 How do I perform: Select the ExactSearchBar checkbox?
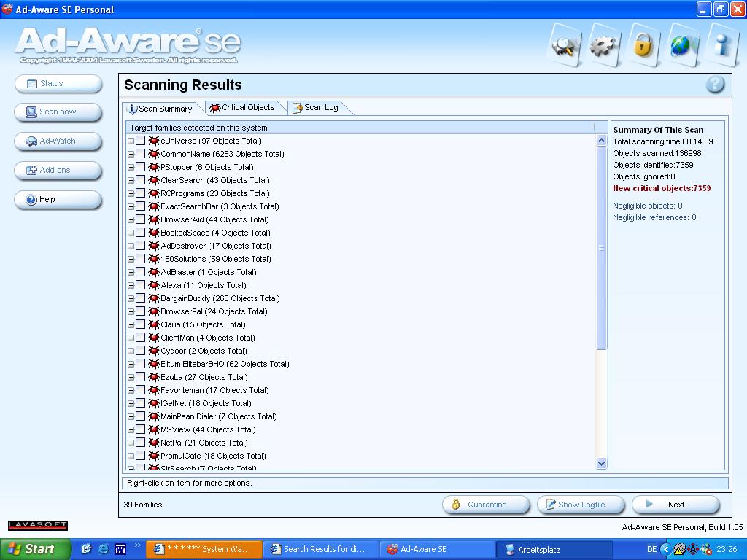tap(140, 206)
